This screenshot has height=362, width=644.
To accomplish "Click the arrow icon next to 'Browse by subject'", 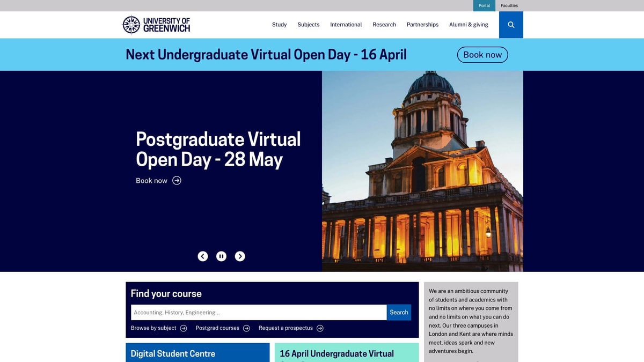I will pos(183,328).
